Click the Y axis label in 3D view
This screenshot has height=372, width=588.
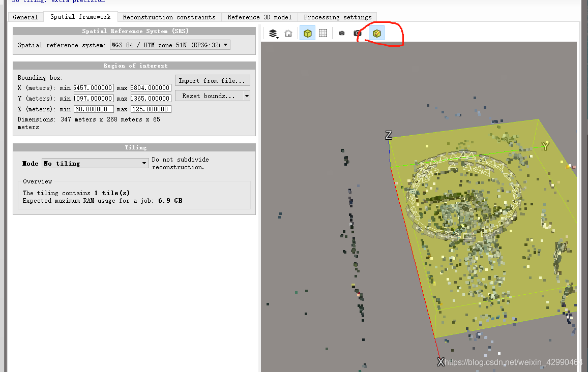[545, 146]
